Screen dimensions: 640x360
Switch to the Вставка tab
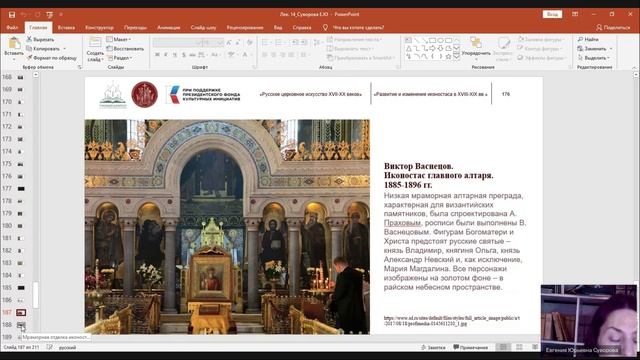point(66,27)
